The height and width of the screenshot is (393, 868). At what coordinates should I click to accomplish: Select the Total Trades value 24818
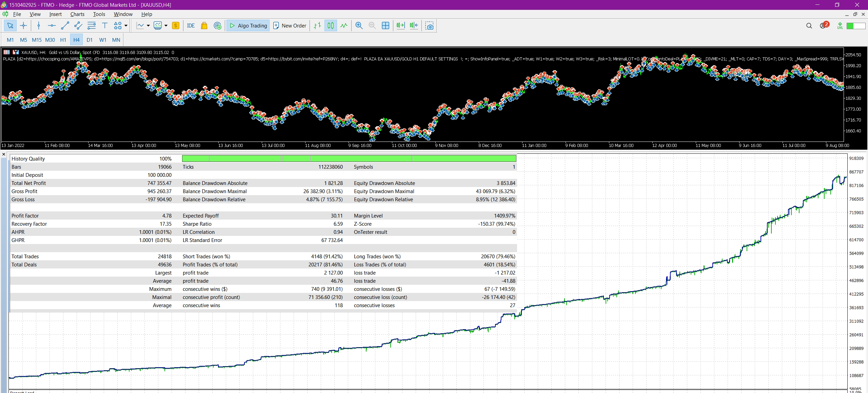[165, 257]
